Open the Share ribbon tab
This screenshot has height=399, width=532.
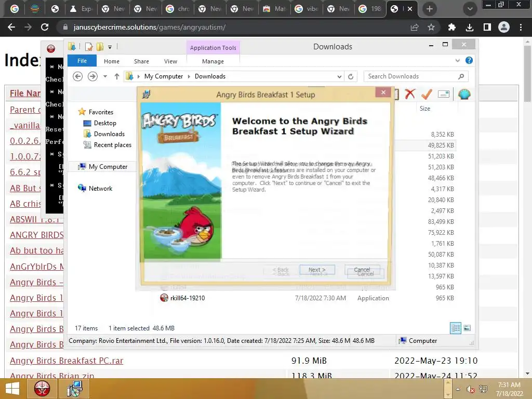[x=141, y=61]
